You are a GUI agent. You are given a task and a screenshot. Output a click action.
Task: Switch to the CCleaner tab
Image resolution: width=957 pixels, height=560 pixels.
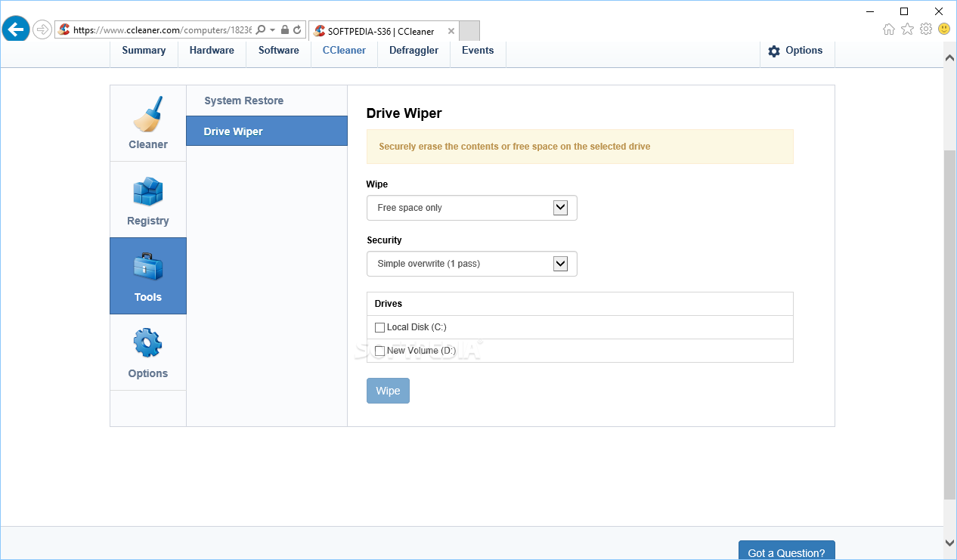point(344,51)
